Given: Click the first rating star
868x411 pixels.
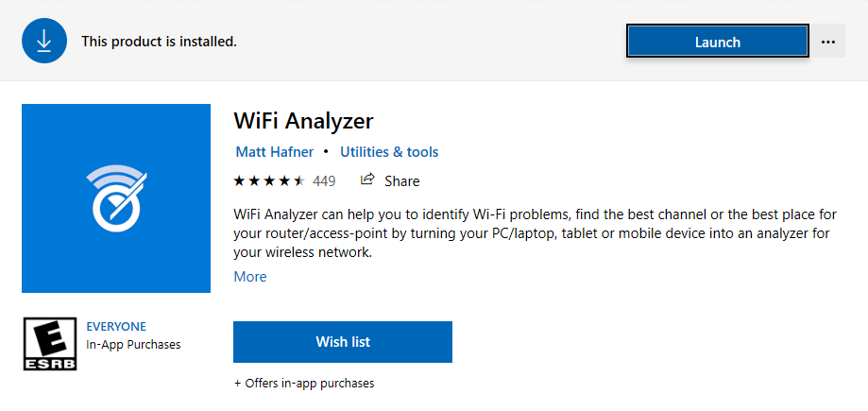Looking at the screenshot, I should pyautogui.click(x=239, y=181).
